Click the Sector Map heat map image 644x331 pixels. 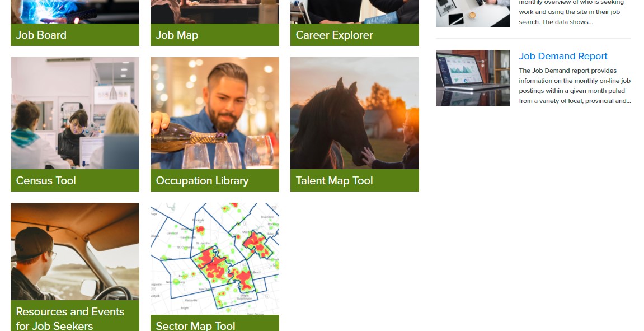point(215,259)
